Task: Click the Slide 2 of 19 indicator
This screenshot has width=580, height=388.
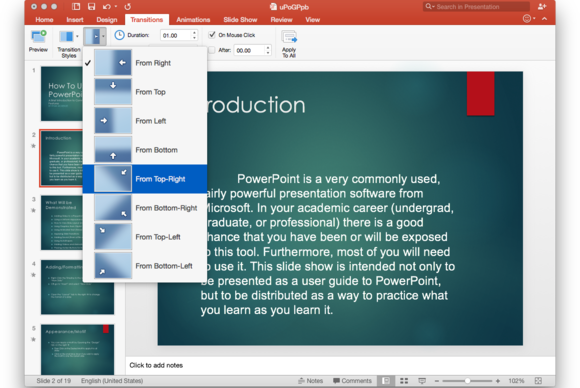Action: (53, 381)
